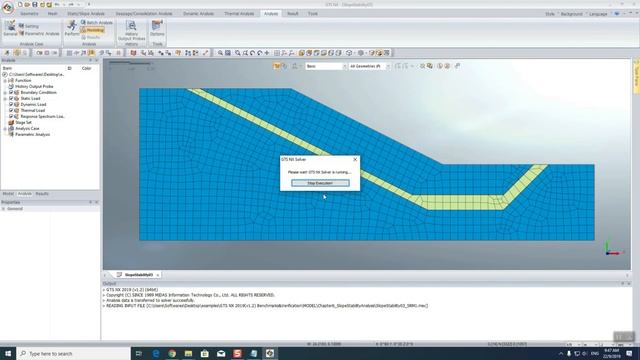Click History Output Probe in tree
640x360 pixels.
[x=34, y=87]
